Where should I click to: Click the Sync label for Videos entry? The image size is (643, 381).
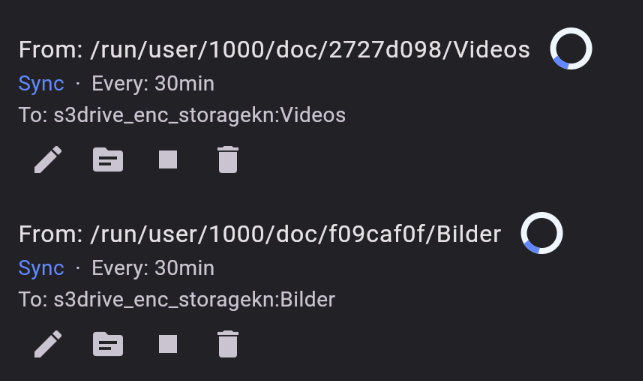click(x=41, y=84)
